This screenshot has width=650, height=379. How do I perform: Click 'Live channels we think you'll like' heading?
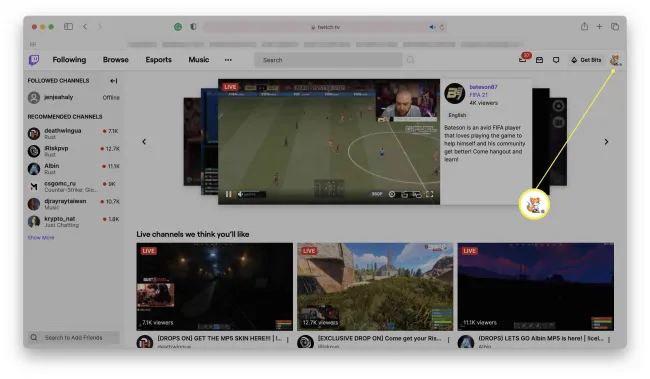[193, 234]
